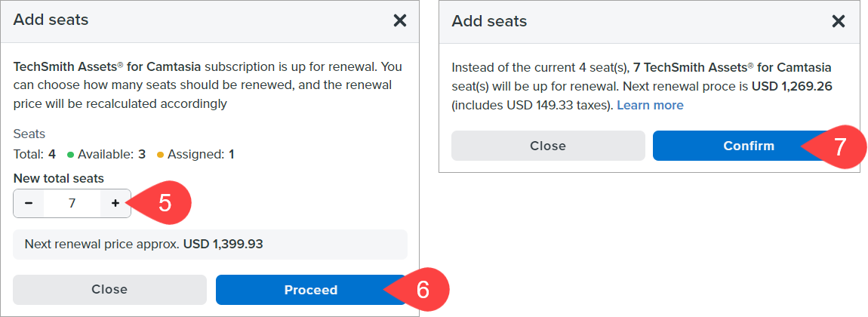
Task: Click the red callout marker numbered 6
Action: click(421, 290)
